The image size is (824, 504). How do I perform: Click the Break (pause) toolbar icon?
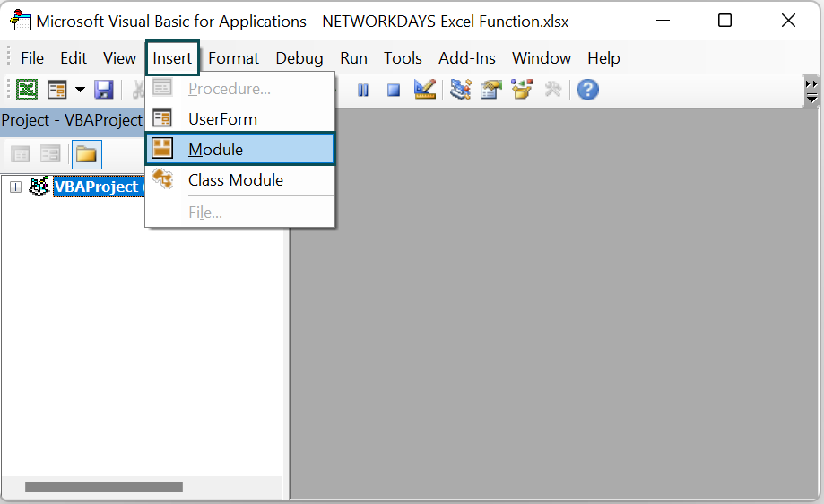[362, 90]
